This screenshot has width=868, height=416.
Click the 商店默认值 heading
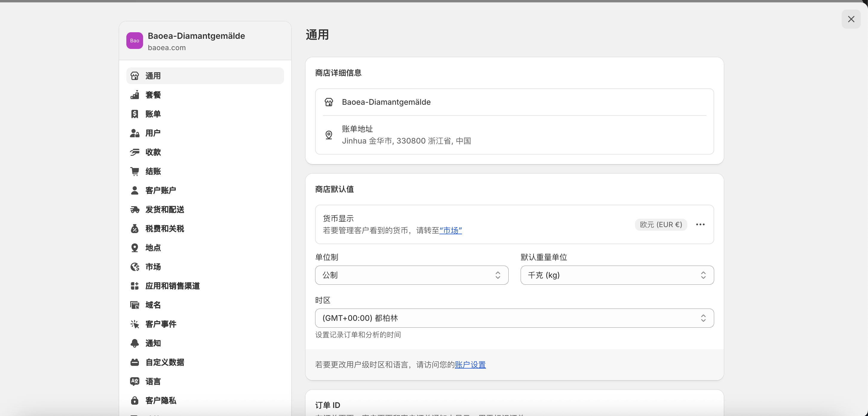334,189
